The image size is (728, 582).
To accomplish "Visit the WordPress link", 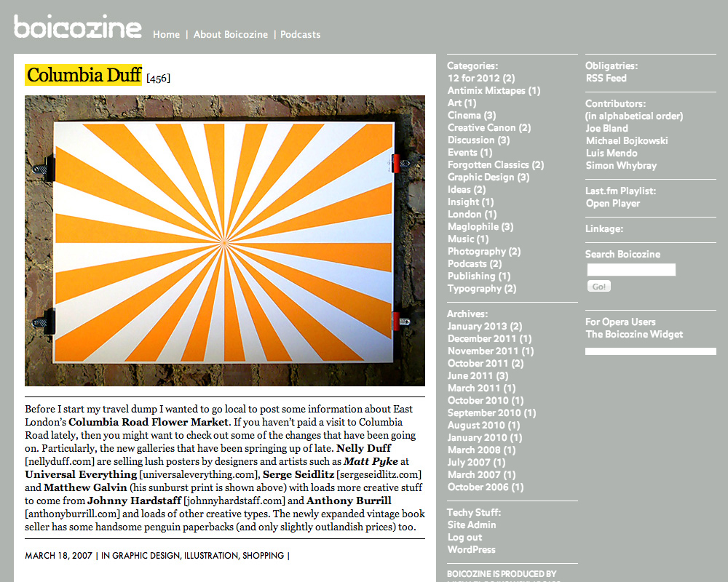I will [x=471, y=549].
